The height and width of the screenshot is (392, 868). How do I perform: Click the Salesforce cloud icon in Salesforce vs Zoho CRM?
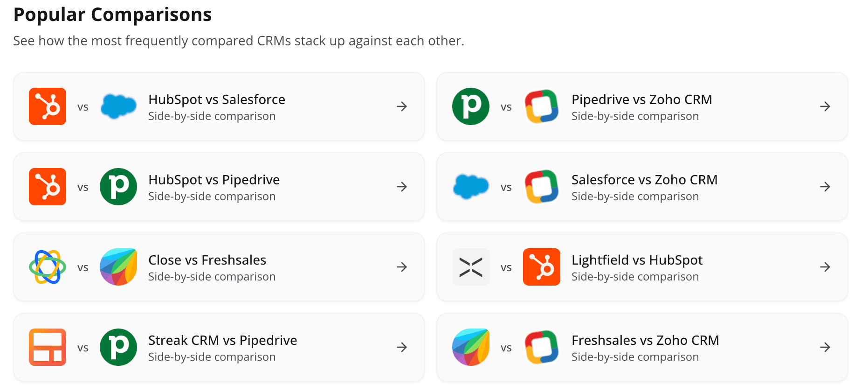pyautogui.click(x=470, y=187)
